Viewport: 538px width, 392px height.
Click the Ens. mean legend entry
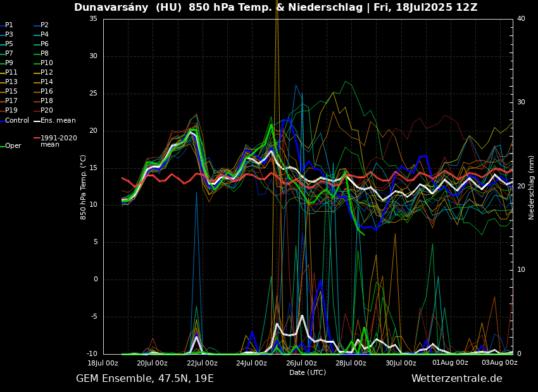click(x=58, y=121)
